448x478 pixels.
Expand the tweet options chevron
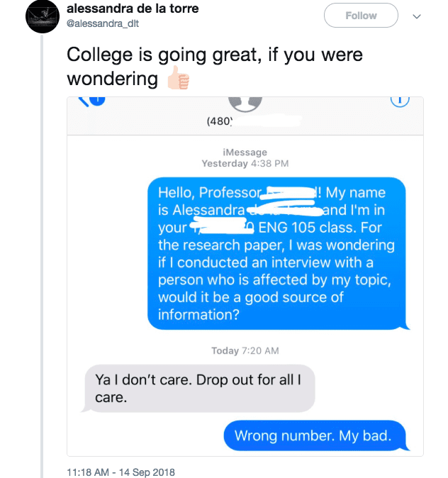click(417, 16)
